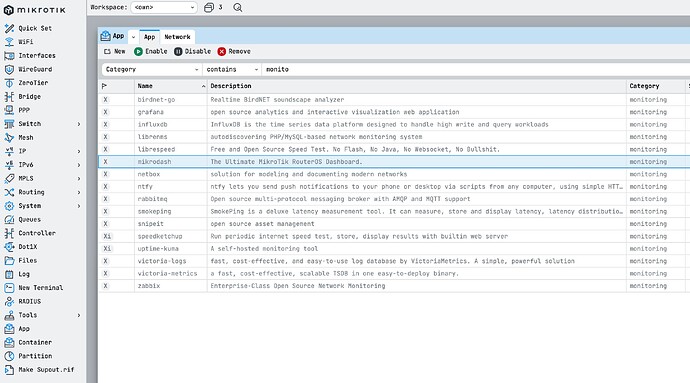Viewport: 690px width, 383px height.
Task: Switch to the Network tab
Action: click(x=177, y=37)
